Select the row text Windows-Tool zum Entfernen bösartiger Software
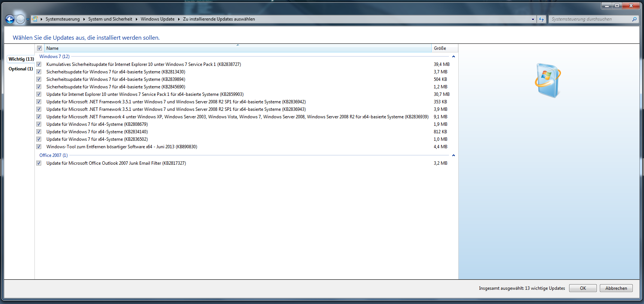Screen dimensions: 644x304 122,147
